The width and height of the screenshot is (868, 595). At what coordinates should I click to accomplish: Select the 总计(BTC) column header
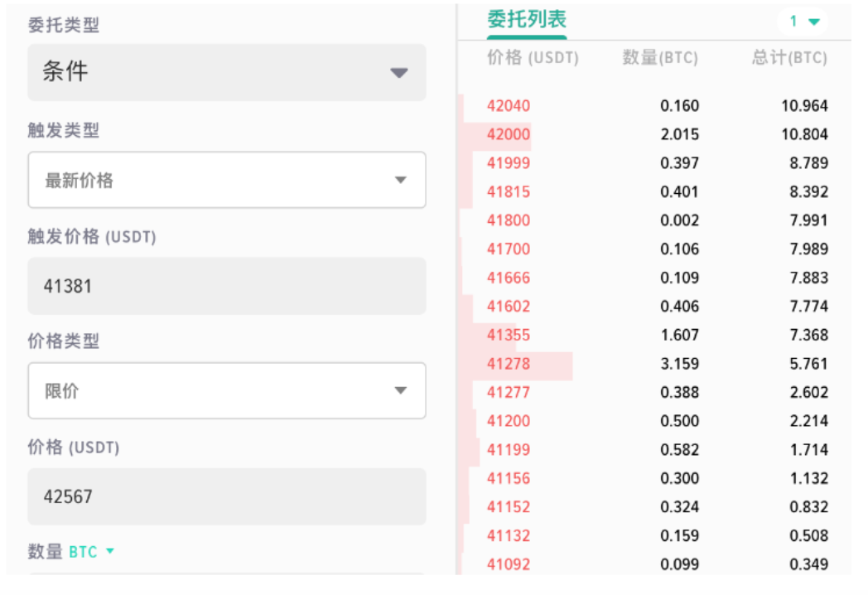tap(789, 58)
